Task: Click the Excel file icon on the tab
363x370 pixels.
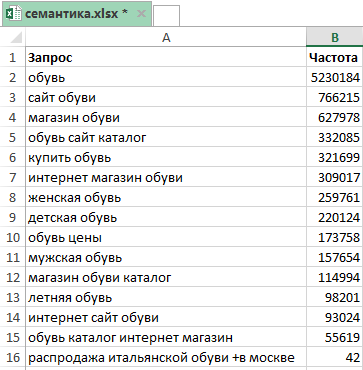Action: click(x=14, y=14)
